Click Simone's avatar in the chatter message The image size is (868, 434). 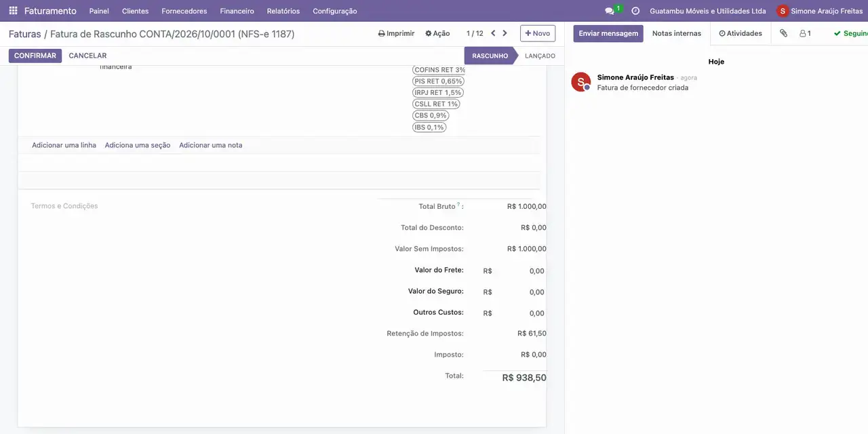coord(581,82)
